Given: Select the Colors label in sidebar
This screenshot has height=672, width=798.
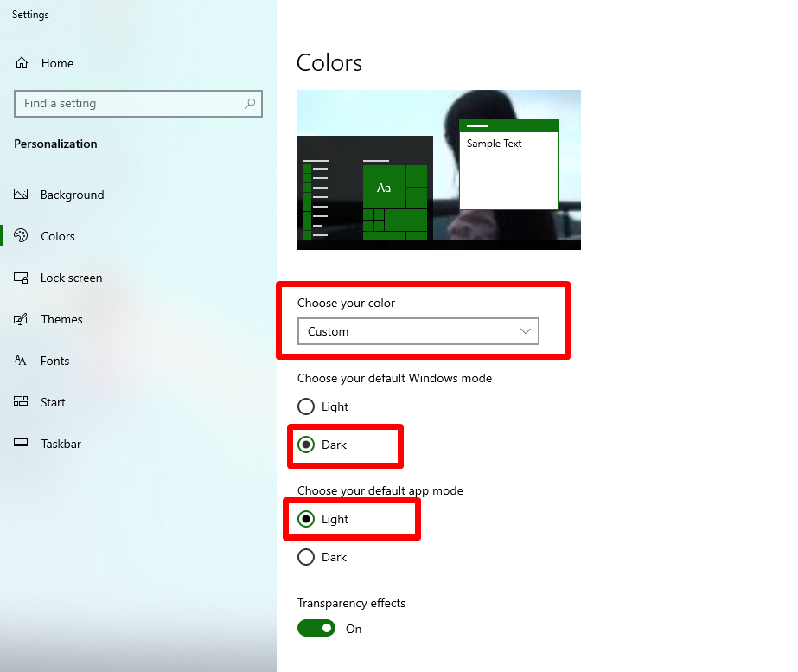Looking at the screenshot, I should pos(58,236).
